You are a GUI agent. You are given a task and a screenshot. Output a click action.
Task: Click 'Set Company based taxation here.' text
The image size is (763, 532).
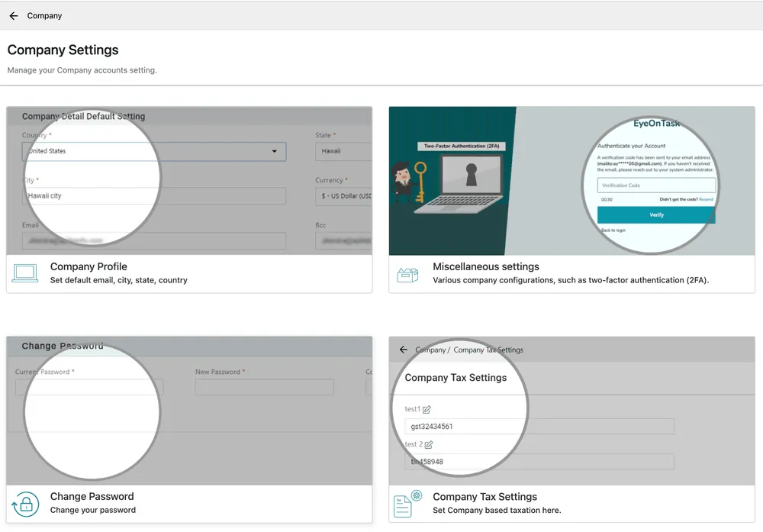497,510
